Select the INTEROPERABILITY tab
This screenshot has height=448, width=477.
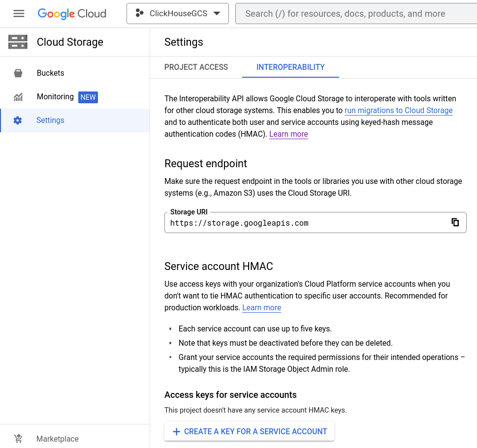[290, 67]
